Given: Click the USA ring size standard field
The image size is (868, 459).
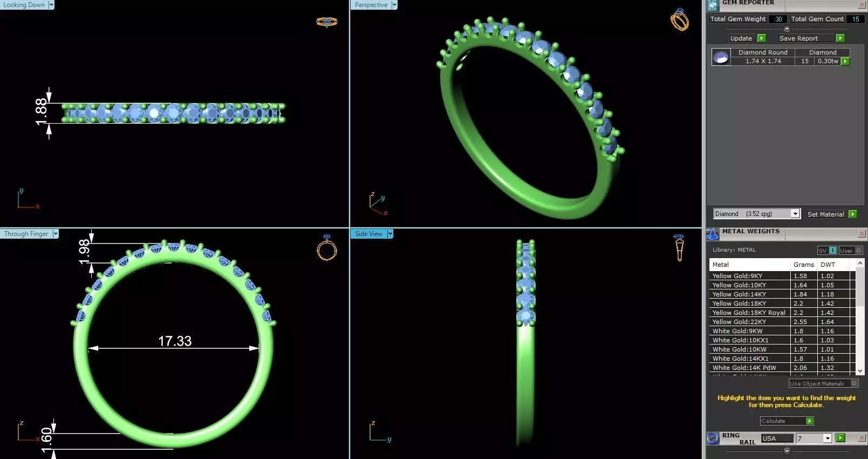Looking at the screenshot, I should pos(777,438).
